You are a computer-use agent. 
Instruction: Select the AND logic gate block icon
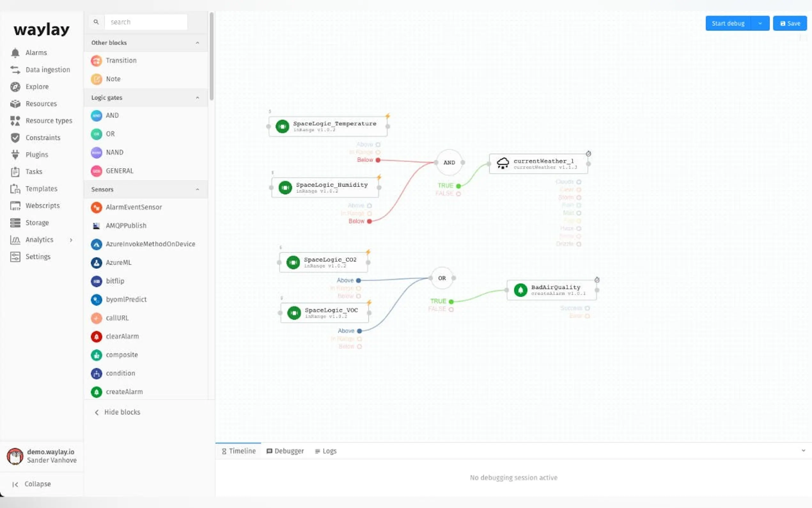pos(96,115)
